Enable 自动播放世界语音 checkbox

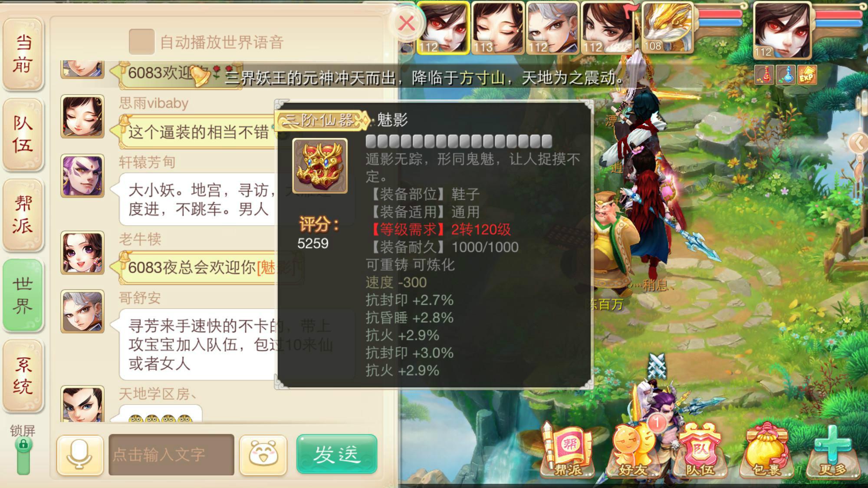[x=141, y=42]
